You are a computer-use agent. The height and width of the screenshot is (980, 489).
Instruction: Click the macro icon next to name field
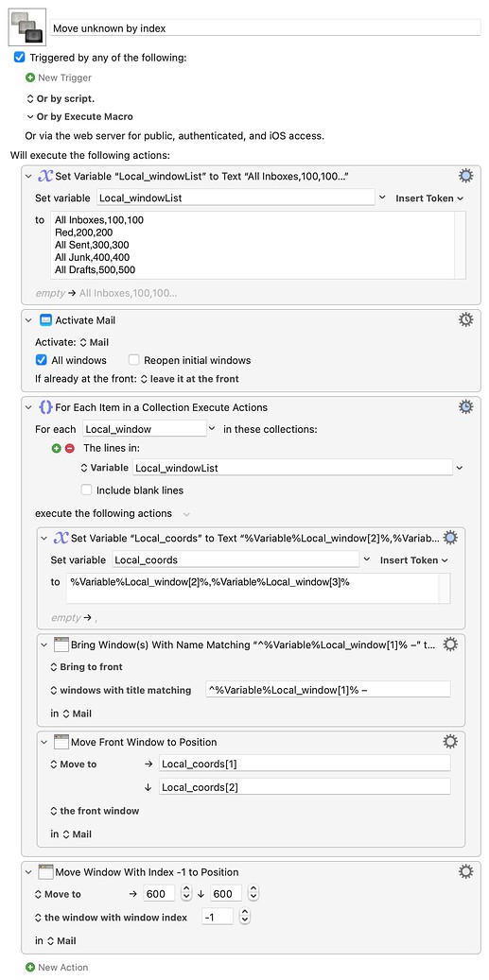(27, 27)
